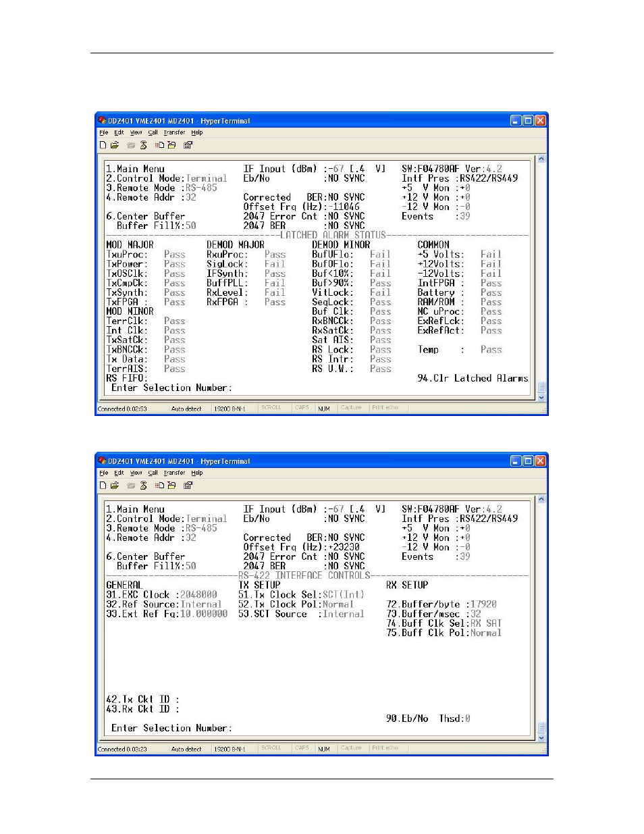Maximize the RS-422 Interface Controls HyperTerminal window
This screenshot has height=834, width=644.
coord(528,461)
